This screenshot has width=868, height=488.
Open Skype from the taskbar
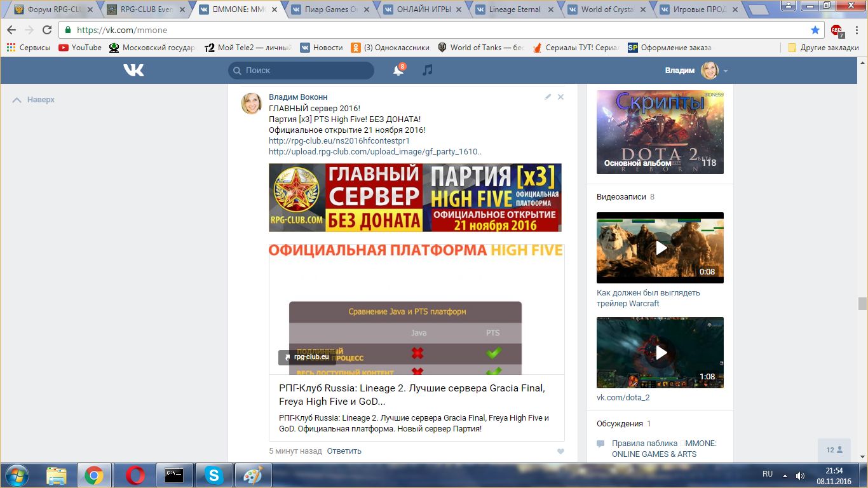[214, 475]
